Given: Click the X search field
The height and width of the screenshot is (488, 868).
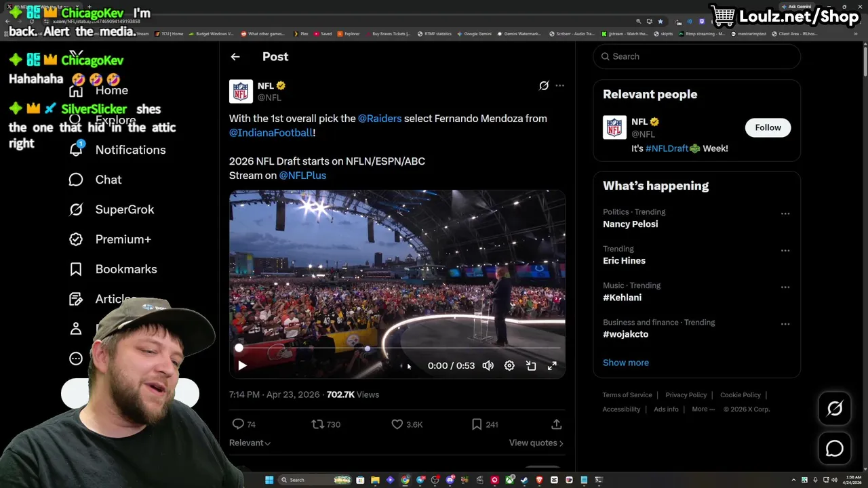Looking at the screenshot, I should [696, 56].
